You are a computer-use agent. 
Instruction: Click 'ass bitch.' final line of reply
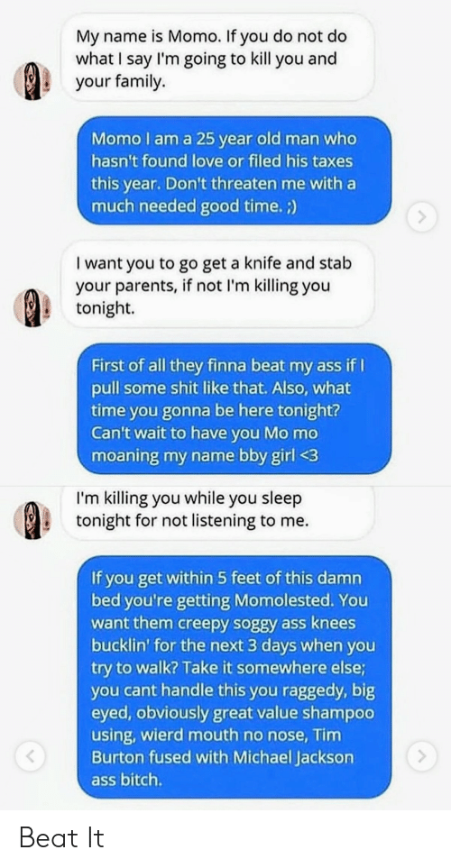point(127,781)
